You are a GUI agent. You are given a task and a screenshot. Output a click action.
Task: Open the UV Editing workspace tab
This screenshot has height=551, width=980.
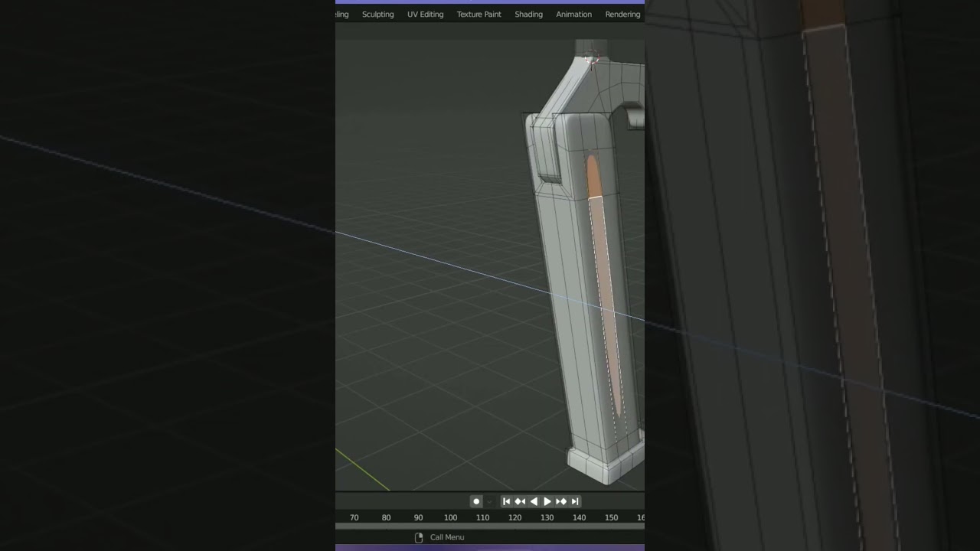tap(425, 14)
